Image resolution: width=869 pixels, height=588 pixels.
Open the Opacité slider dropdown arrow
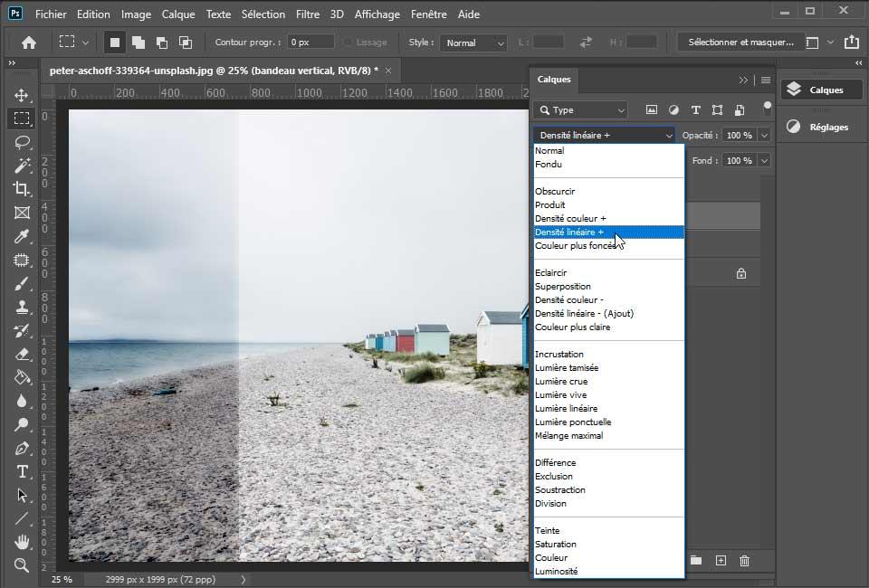(x=764, y=135)
